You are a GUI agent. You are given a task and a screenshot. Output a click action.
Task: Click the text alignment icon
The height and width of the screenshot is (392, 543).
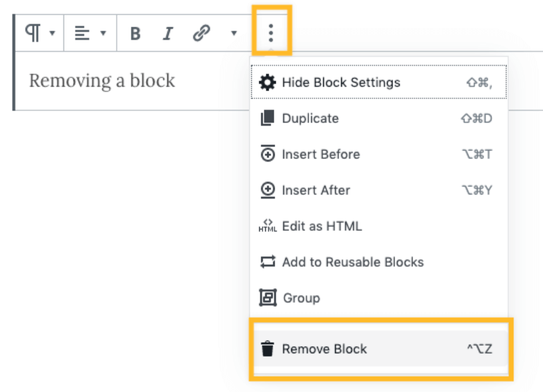pyautogui.click(x=82, y=33)
